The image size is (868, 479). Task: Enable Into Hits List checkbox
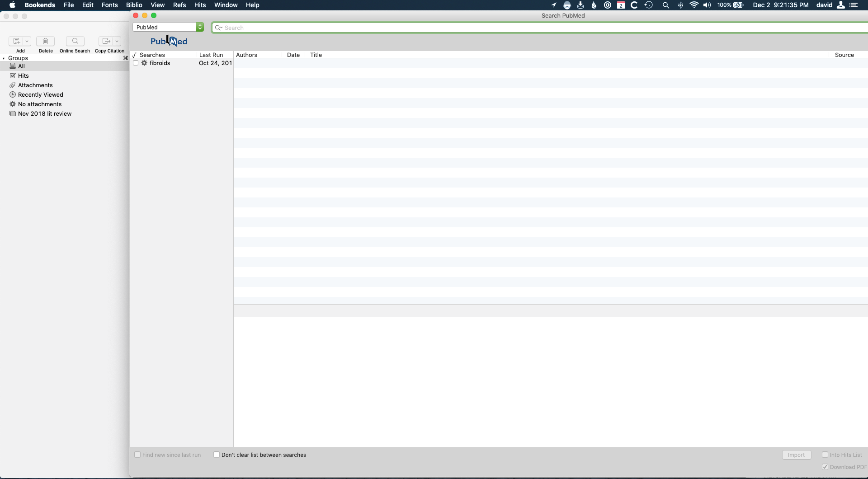[x=825, y=455]
